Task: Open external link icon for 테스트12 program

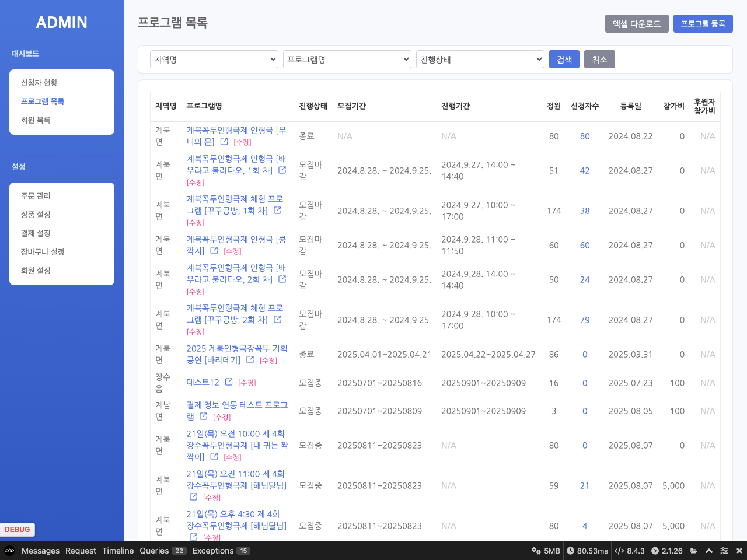Action: (229, 382)
